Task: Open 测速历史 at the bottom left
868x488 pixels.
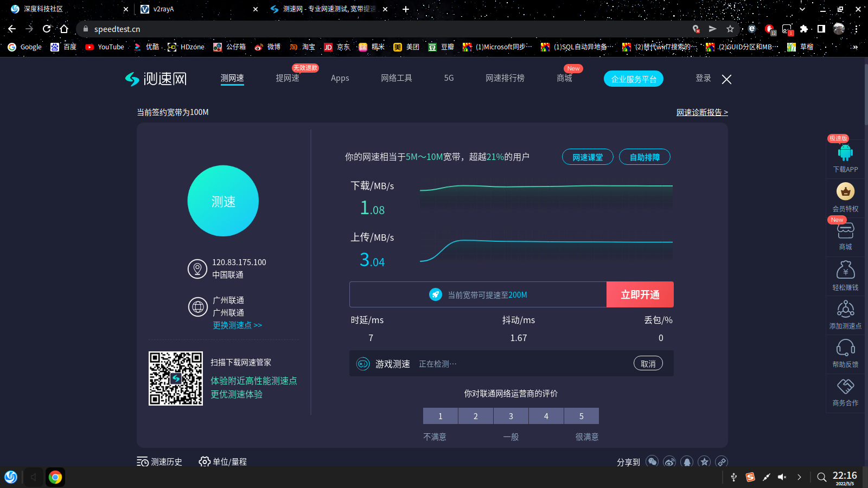Action: [x=159, y=461]
